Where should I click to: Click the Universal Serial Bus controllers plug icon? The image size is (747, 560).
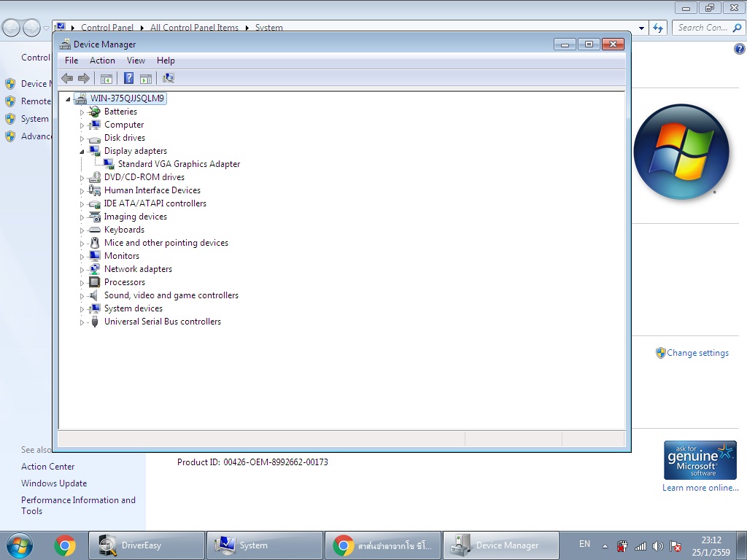coord(95,322)
